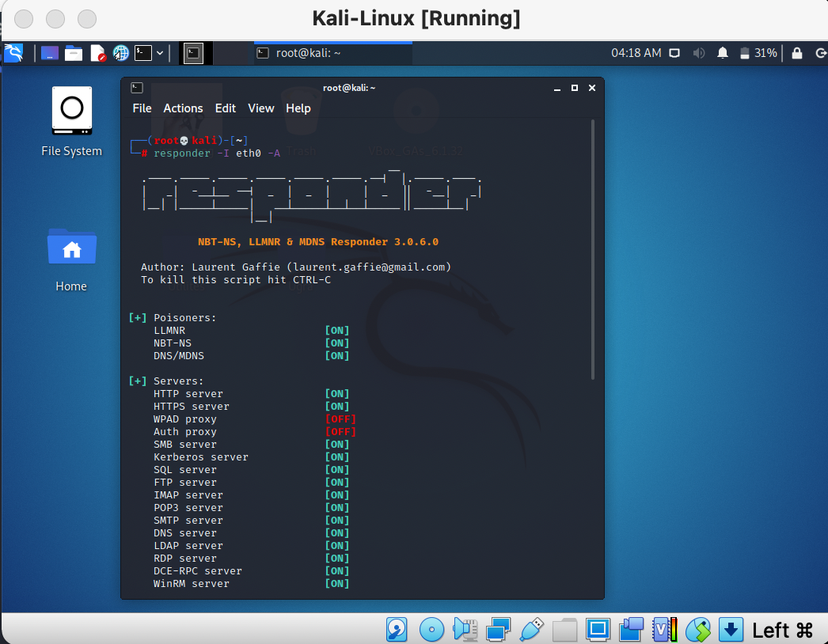Launch the web browser globe icon
Screen dimensions: 828x644
pyautogui.click(x=121, y=53)
